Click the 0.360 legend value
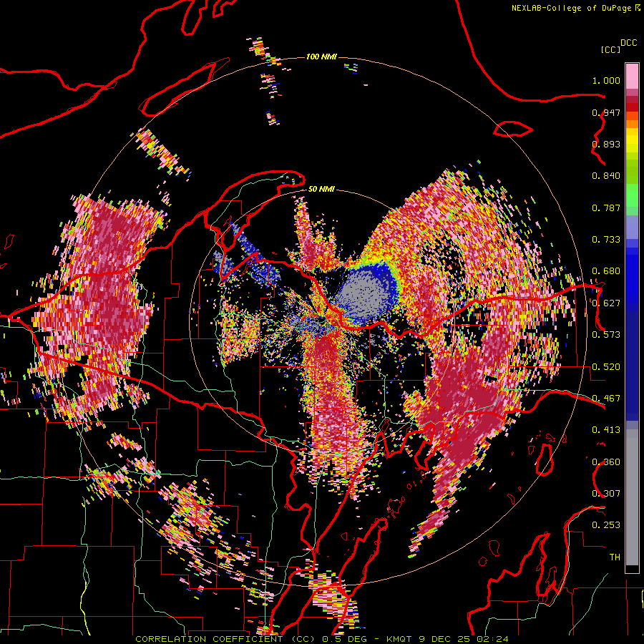Viewport: 644px width, 644px height. click(606, 462)
